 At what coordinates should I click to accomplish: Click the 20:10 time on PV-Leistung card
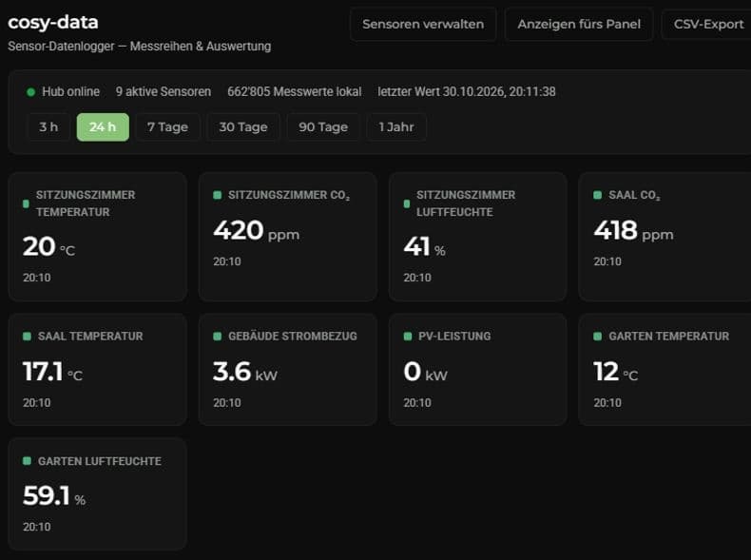417,403
